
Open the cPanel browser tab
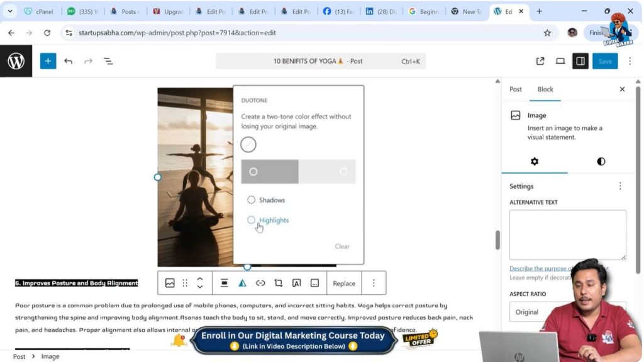(x=39, y=11)
